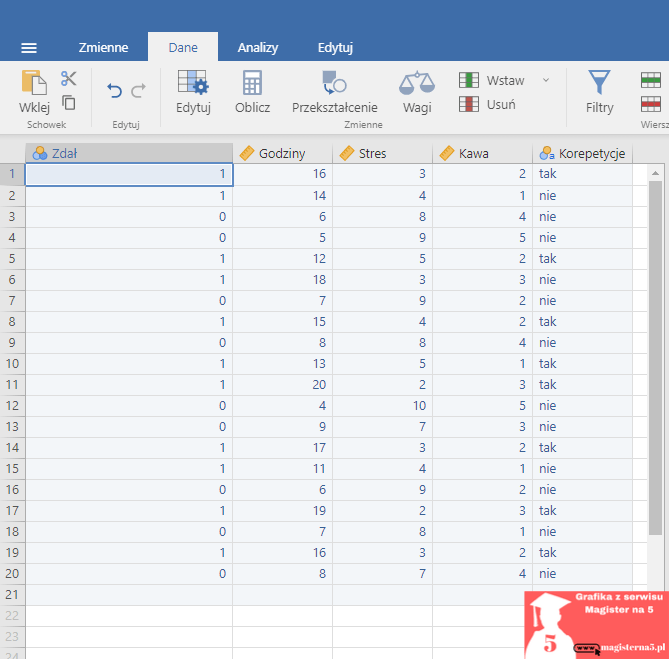Open the Filtry funnel tool
Screen dimensions: 669x659
point(599,91)
